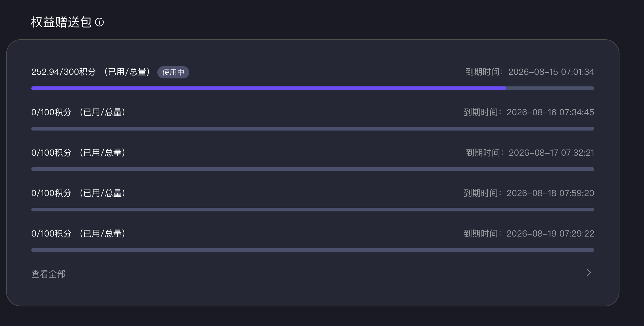The image size is (644, 326).
Task: Click the 权益赠送包 section heading
Action: (61, 22)
